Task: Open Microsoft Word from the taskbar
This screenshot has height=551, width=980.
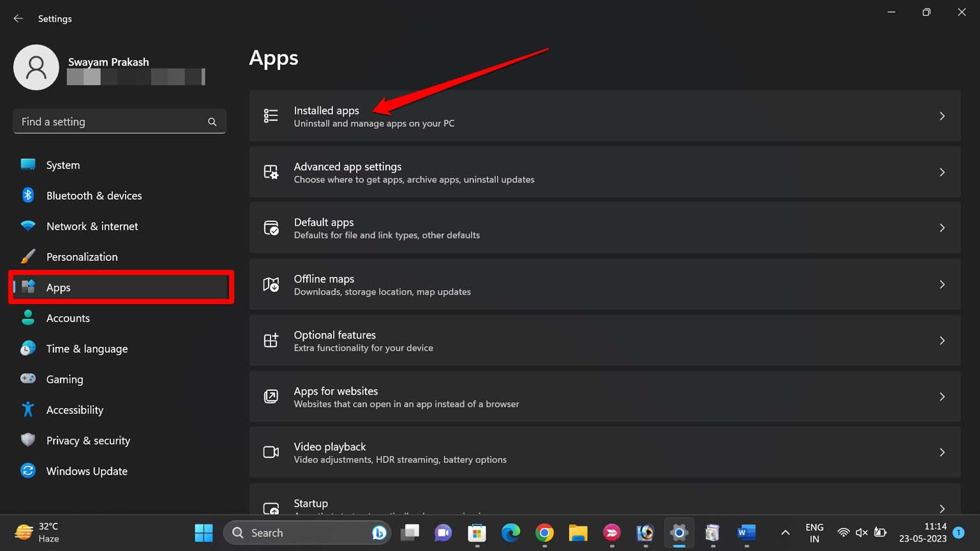Action: (x=746, y=533)
